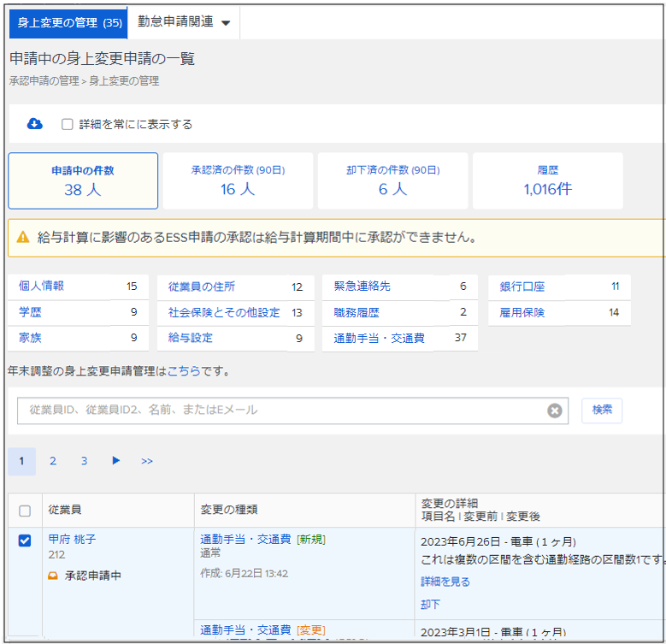Open the 履歴 1,016件 card
The width and height of the screenshot is (666, 644).
547,180
